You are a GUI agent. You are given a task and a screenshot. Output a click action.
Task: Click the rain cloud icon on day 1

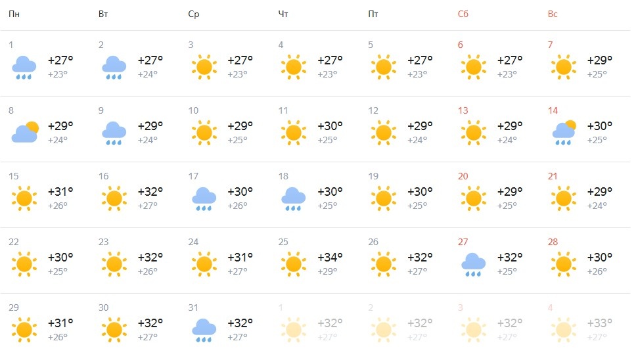point(24,67)
